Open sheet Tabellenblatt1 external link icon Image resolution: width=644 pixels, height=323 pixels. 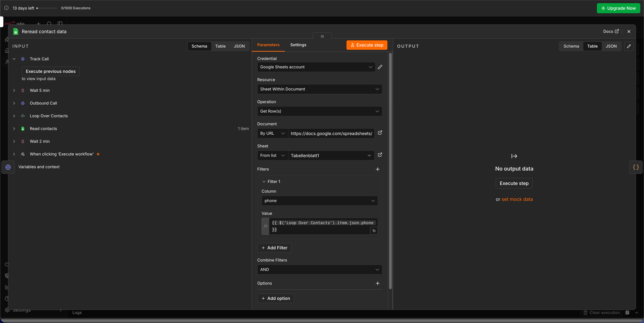point(380,155)
